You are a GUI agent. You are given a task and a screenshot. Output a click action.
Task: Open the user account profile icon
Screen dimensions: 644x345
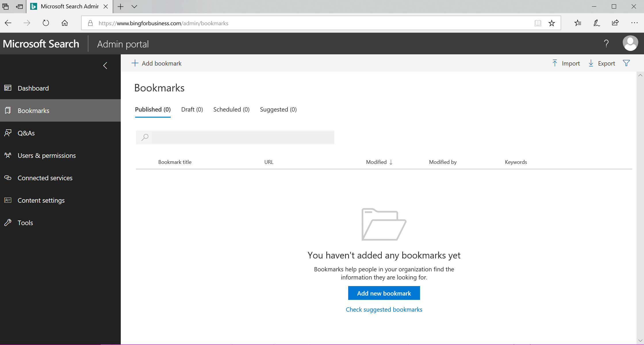coord(630,43)
